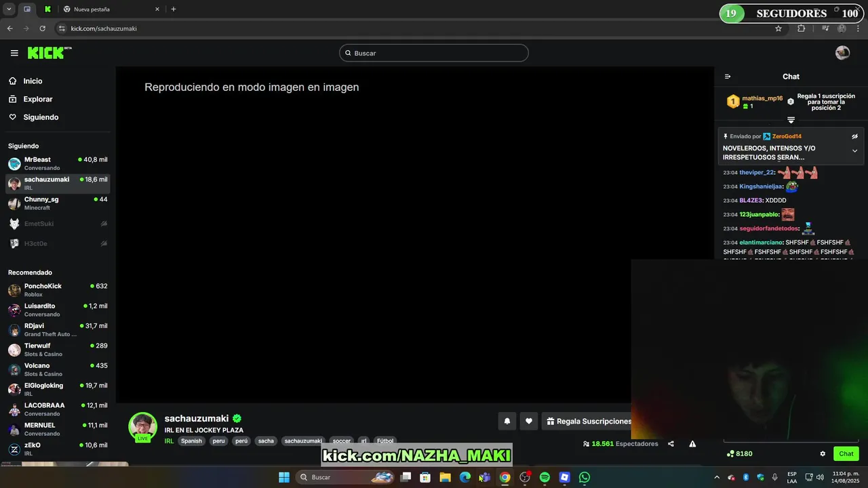Open recommended channel Tierwulf
The image size is (868, 488).
click(58, 350)
